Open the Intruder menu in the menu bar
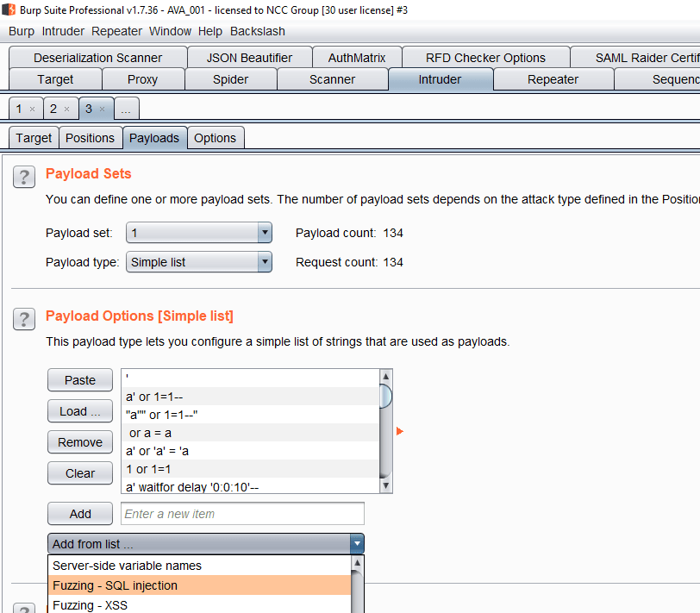 point(63,31)
